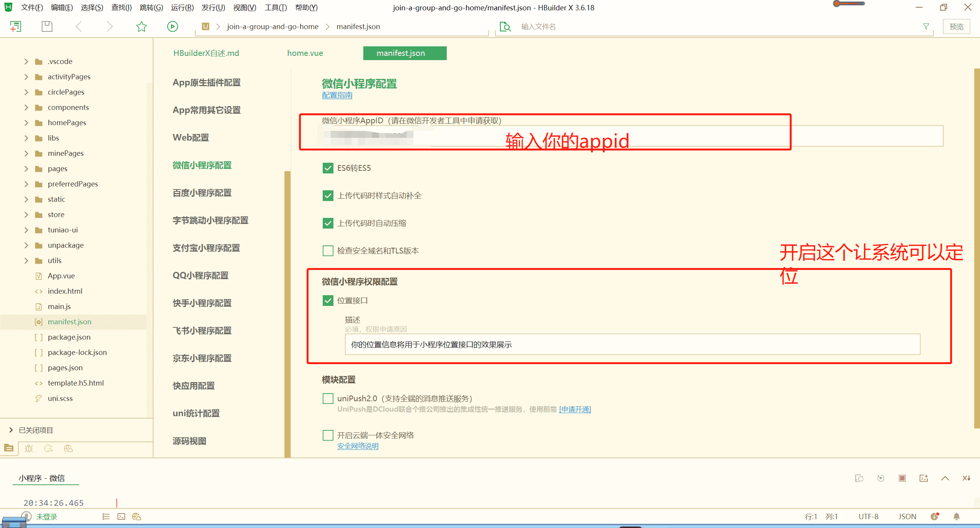The height and width of the screenshot is (528, 980).
Task: Click the project icon in breadcrumb
Action: coord(206,26)
